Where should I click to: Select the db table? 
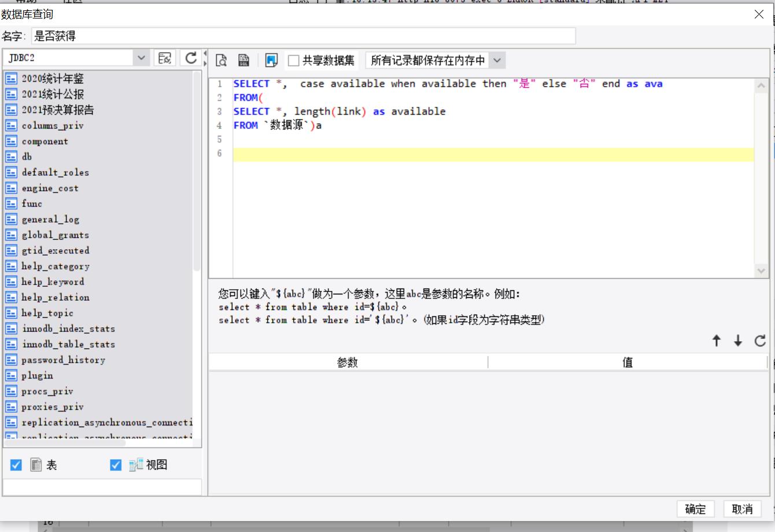(x=27, y=157)
